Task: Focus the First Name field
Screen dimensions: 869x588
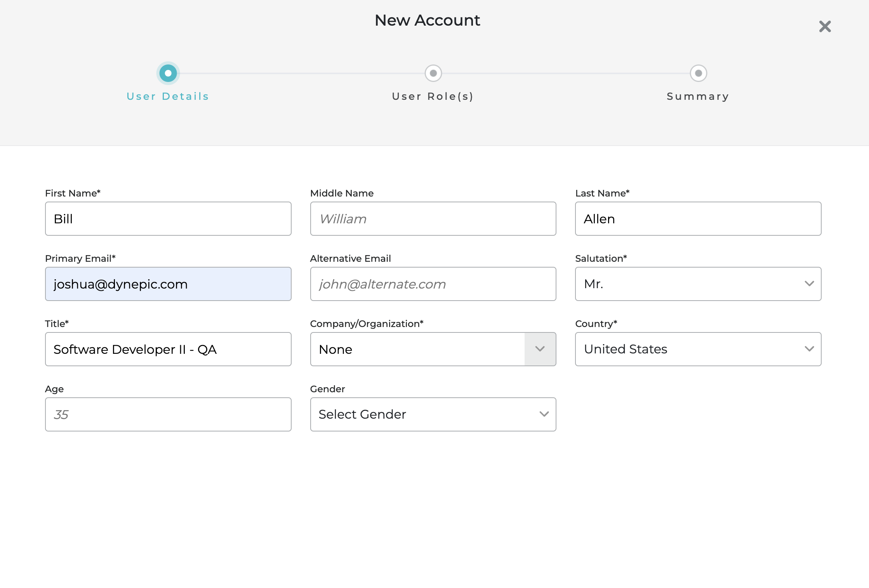Action: click(168, 219)
